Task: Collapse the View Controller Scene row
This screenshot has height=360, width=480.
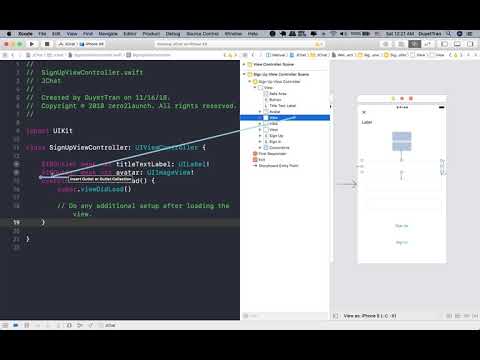Action: (x=244, y=64)
